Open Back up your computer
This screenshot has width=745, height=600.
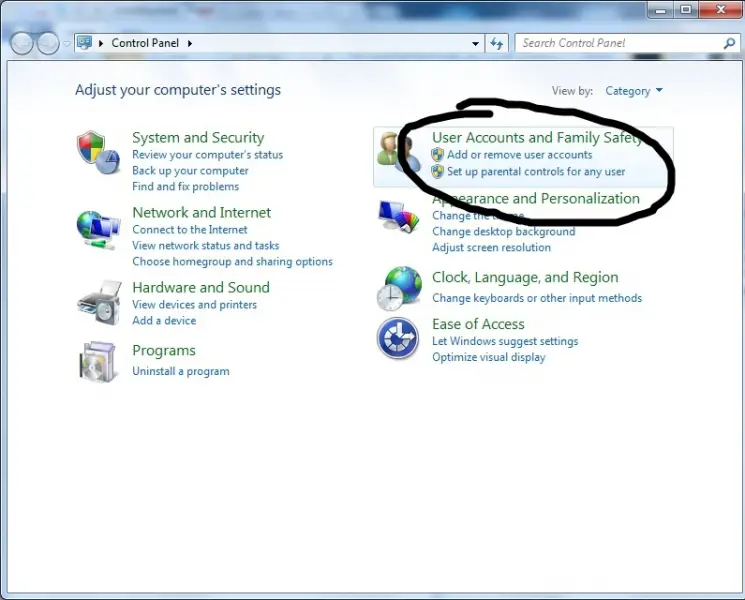click(190, 170)
